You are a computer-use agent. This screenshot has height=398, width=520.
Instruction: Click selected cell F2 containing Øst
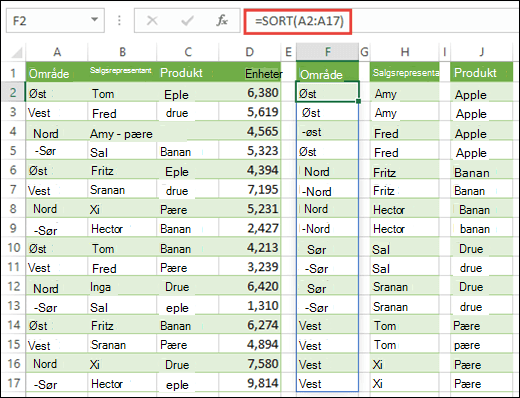point(327,92)
